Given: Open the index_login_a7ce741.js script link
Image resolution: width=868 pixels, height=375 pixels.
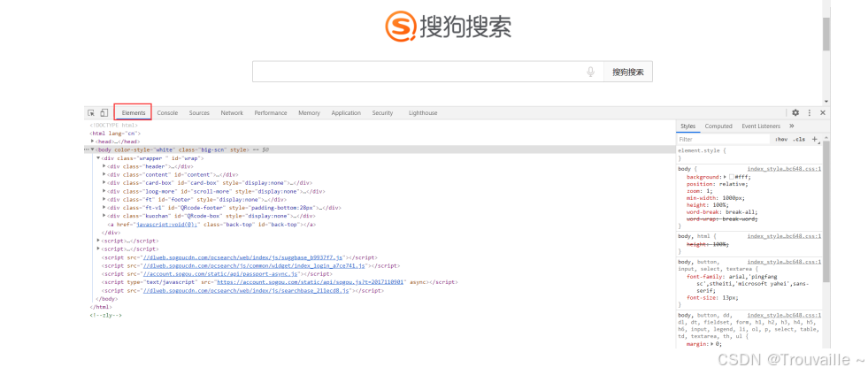Looking at the screenshot, I should click(254, 266).
